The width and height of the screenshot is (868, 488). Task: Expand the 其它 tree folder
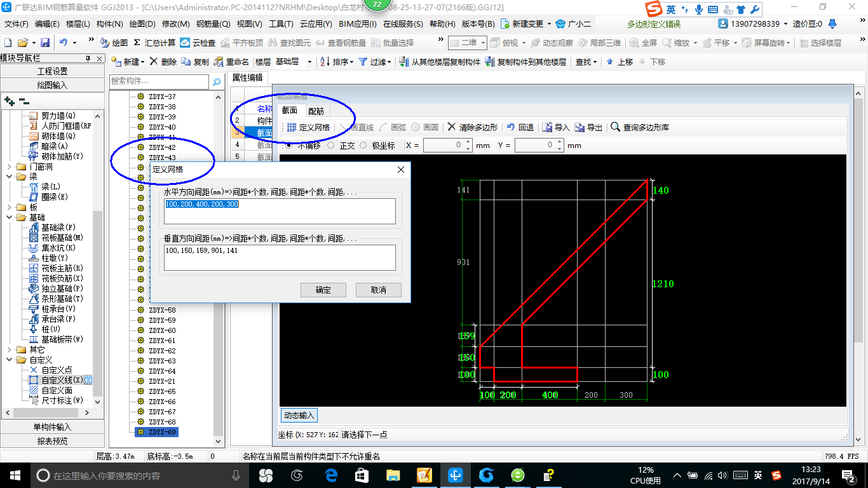pyautogui.click(x=10, y=349)
